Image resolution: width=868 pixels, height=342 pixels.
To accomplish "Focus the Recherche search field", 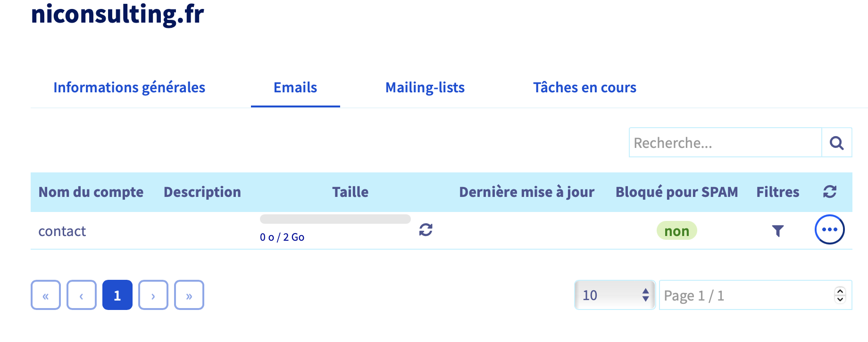I will pos(725,143).
